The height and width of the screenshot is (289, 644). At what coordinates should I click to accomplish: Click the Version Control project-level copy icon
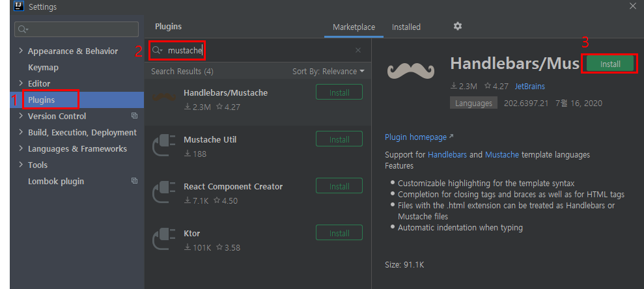[x=134, y=116]
